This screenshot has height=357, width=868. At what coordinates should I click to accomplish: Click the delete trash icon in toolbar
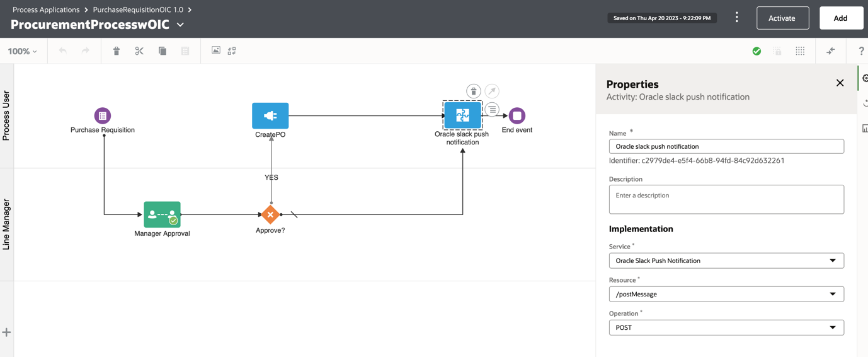coord(117,51)
